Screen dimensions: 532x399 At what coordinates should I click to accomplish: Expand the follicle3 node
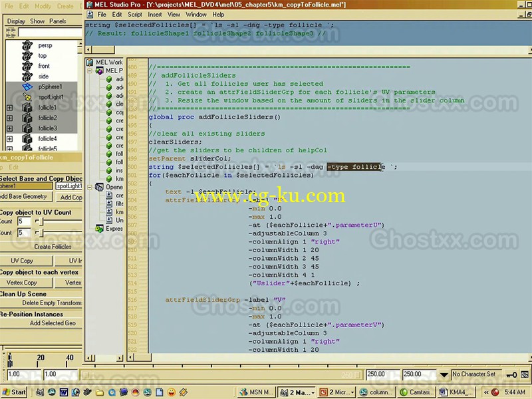[9, 128]
